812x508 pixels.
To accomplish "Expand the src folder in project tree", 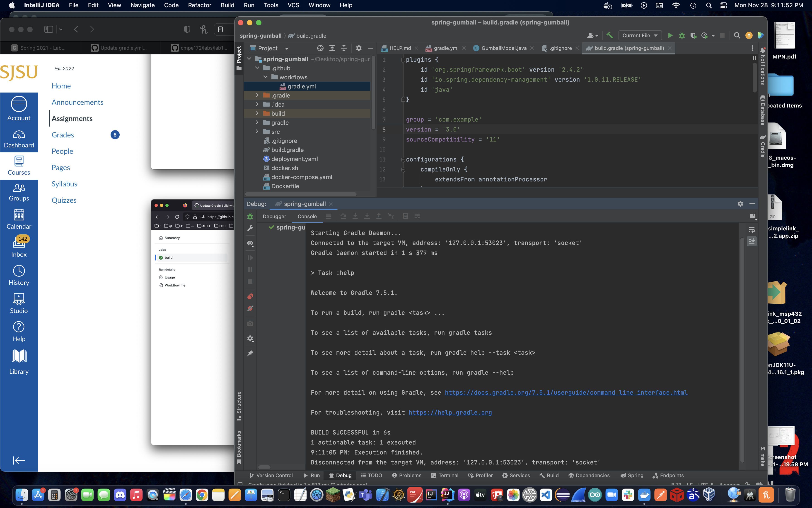I will pyautogui.click(x=257, y=131).
